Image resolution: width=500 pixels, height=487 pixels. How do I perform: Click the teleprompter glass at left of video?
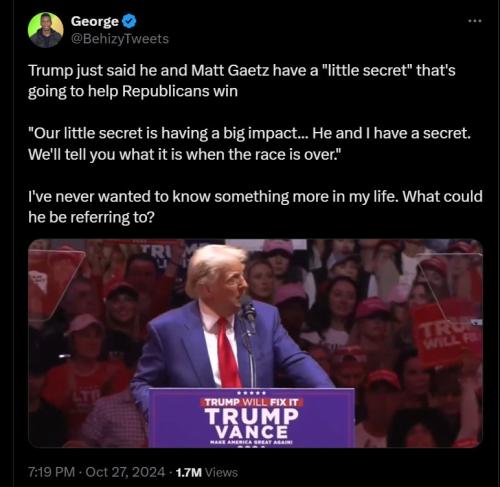pyautogui.click(x=53, y=283)
